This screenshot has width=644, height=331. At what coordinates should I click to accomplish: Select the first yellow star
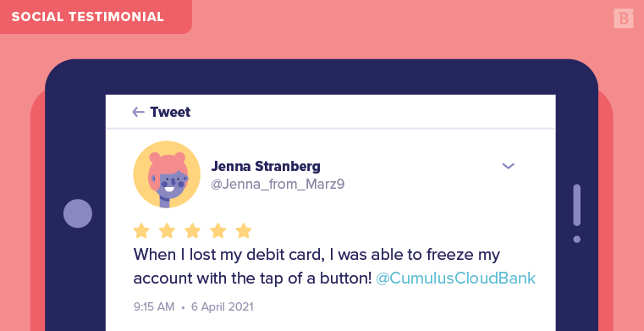pos(141,230)
